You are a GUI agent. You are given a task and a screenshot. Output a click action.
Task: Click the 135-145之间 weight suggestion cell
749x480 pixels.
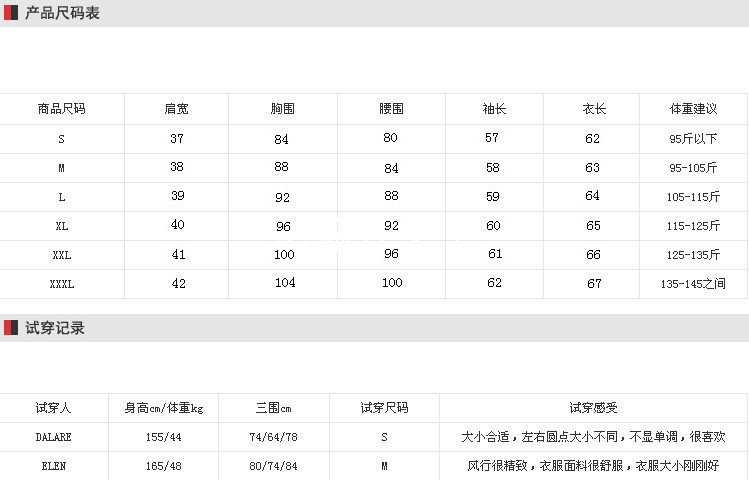[694, 284]
